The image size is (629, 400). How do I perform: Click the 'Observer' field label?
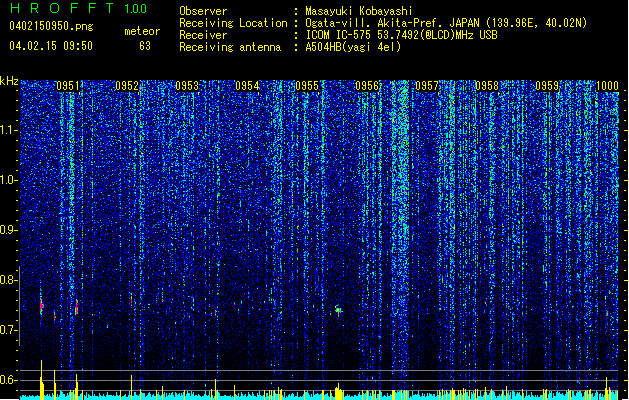click(x=203, y=11)
